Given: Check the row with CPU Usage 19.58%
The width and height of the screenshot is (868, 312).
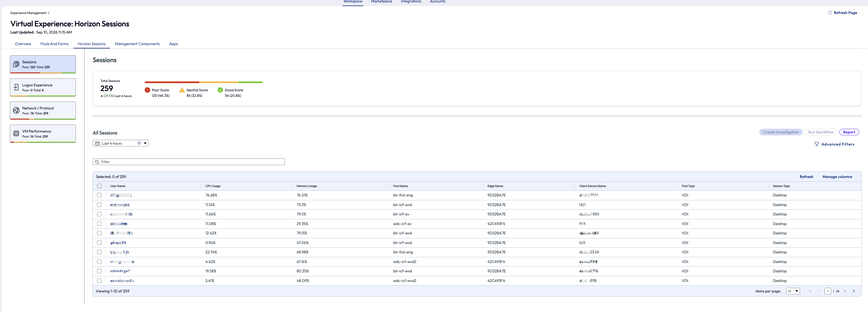Looking at the screenshot, I should tap(99, 271).
